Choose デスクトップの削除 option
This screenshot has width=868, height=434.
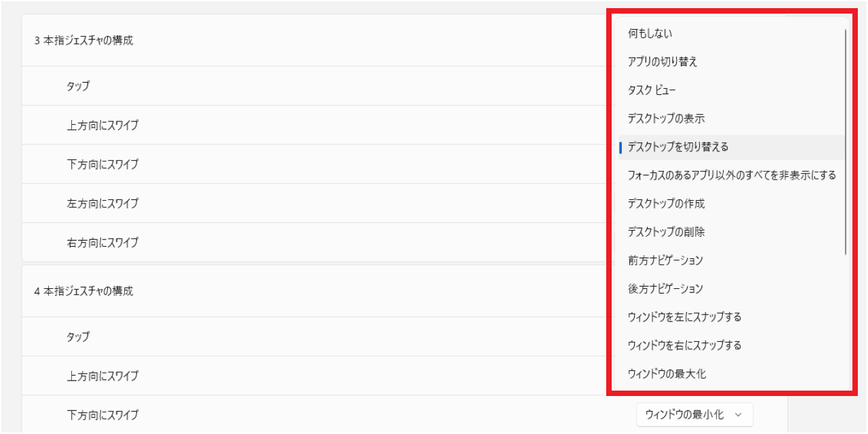point(667,232)
